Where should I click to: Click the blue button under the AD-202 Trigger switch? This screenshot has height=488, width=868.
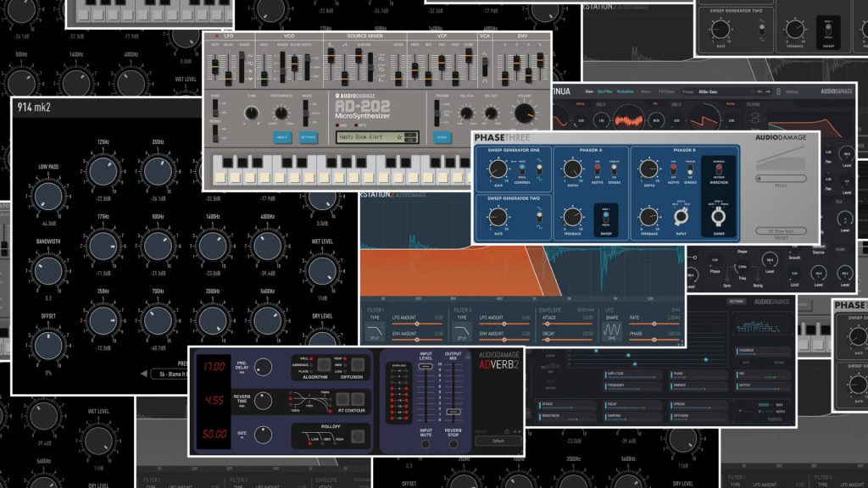pyautogui.click(x=442, y=137)
